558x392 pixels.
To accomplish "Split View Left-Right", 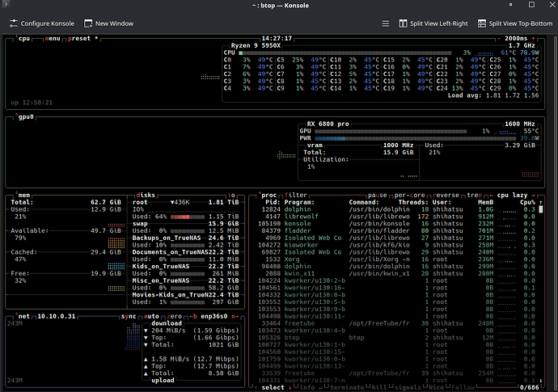I will click(433, 23).
